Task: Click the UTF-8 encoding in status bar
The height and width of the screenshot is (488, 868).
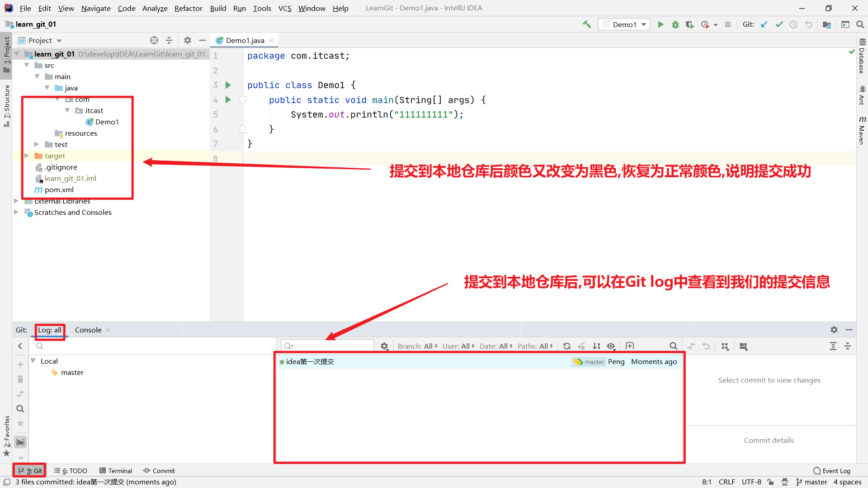Action: point(751,482)
